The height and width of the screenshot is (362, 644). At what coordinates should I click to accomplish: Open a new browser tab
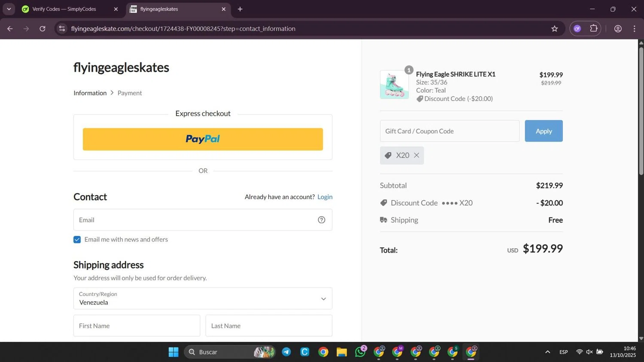(x=240, y=9)
